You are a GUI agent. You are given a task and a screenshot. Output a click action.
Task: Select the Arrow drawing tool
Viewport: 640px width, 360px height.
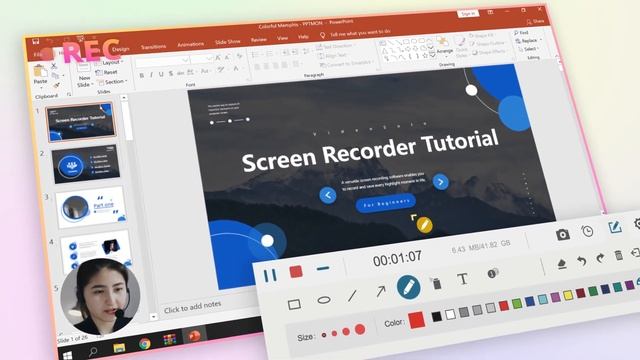click(x=380, y=291)
